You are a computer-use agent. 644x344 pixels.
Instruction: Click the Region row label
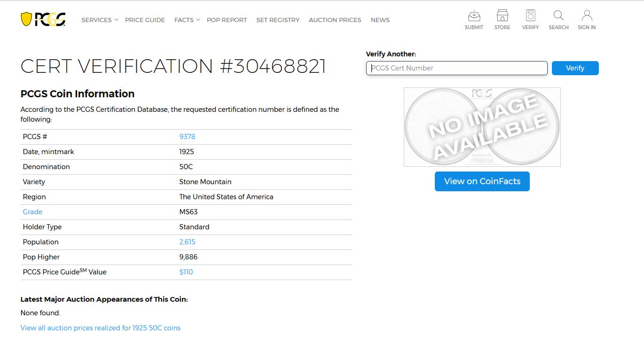pos(34,197)
